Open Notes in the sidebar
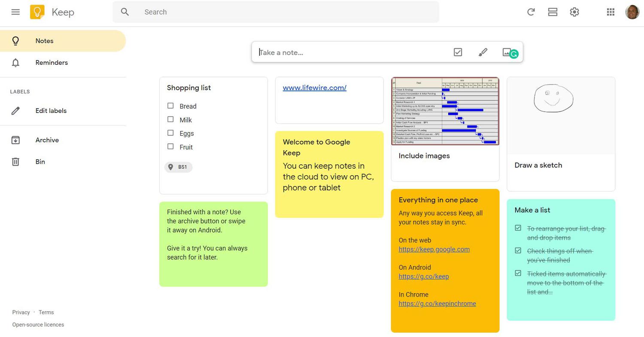The image size is (644, 337). (x=63, y=41)
